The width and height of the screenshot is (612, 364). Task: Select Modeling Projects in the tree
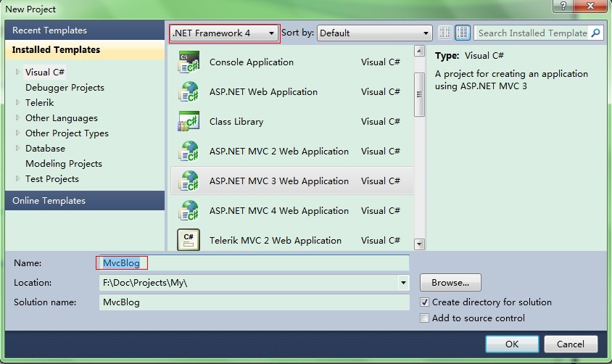(64, 163)
